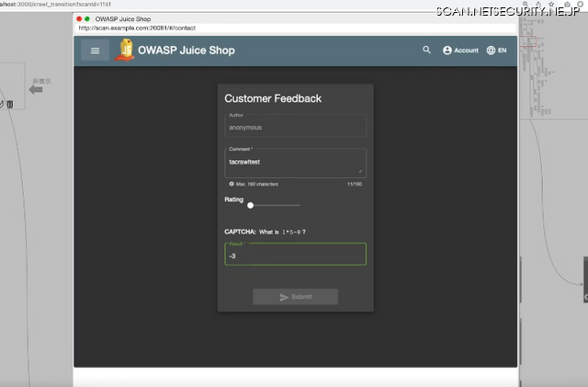588x387 pixels.
Task: Click the OWASP Juice Shop title text
Action: pos(187,51)
